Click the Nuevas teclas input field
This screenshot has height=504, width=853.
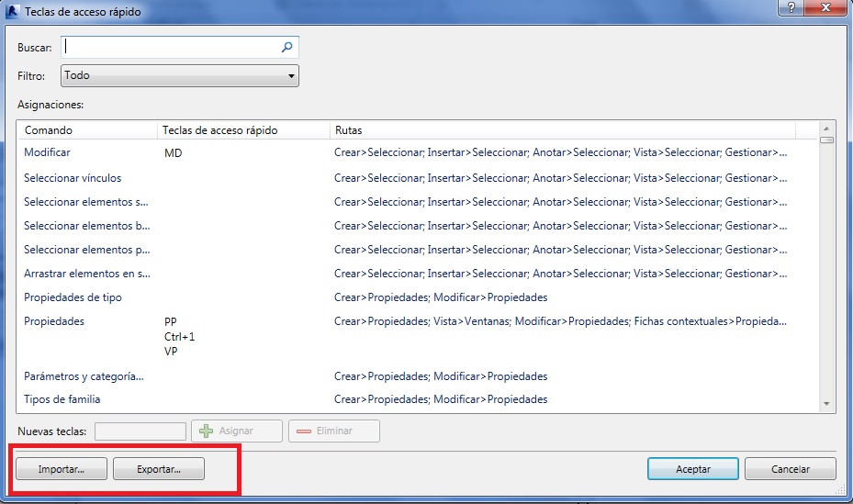click(x=140, y=431)
